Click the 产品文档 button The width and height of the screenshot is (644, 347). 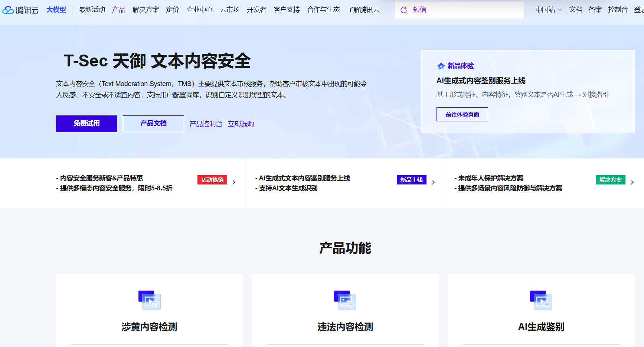click(x=153, y=124)
